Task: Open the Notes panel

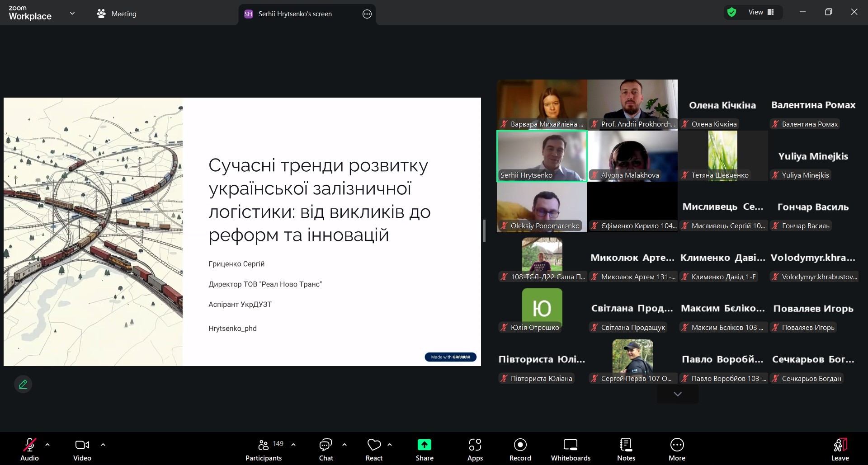Action: (x=626, y=449)
